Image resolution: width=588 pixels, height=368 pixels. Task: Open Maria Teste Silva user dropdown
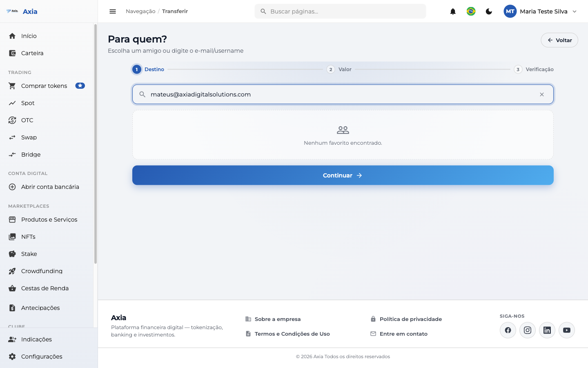click(541, 11)
